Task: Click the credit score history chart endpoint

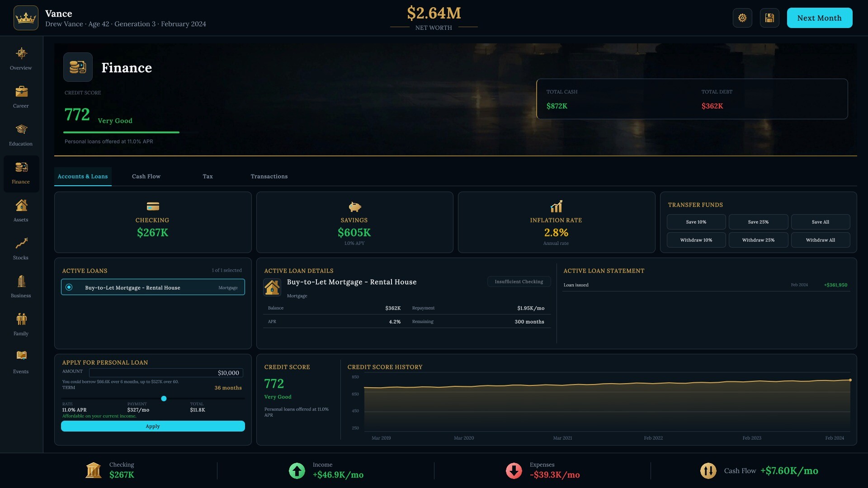Action: (x=850, y=380)
